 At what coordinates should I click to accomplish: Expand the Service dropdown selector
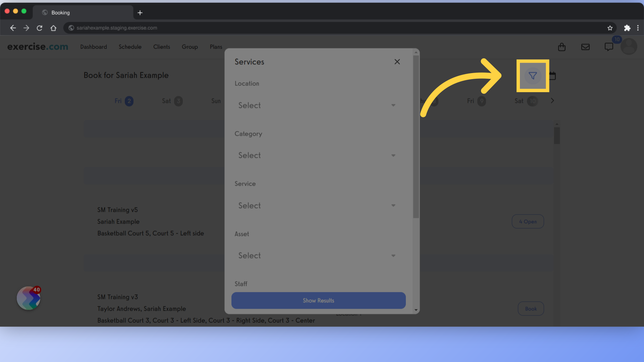pyautogui.click(x=317, y=205)
